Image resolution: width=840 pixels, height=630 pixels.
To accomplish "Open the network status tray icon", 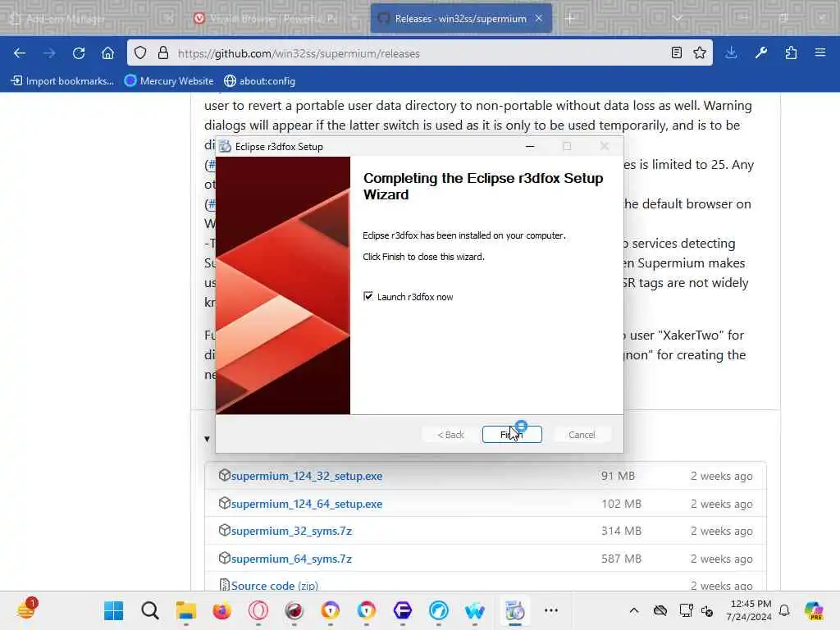I will (x=686, y=610).
